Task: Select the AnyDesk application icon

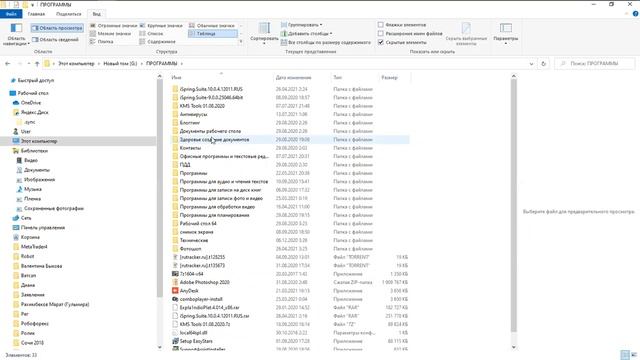Action: click(175, 291)
